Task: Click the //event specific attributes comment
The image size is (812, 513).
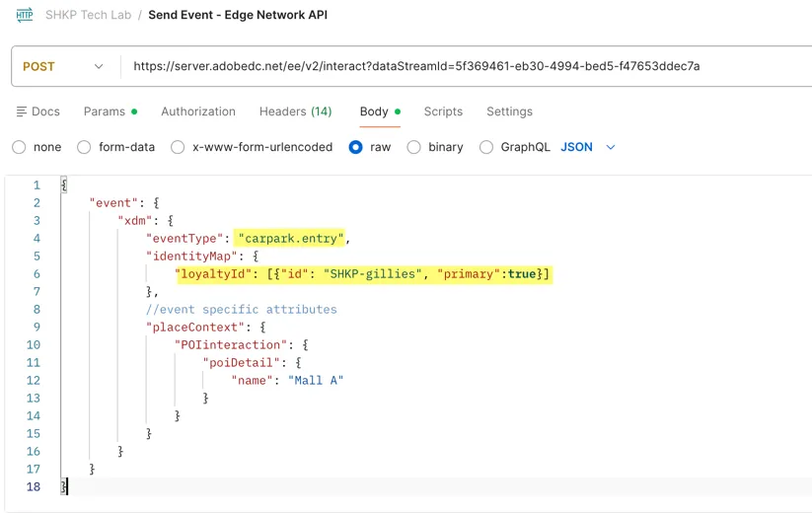Action: (242, 310)
